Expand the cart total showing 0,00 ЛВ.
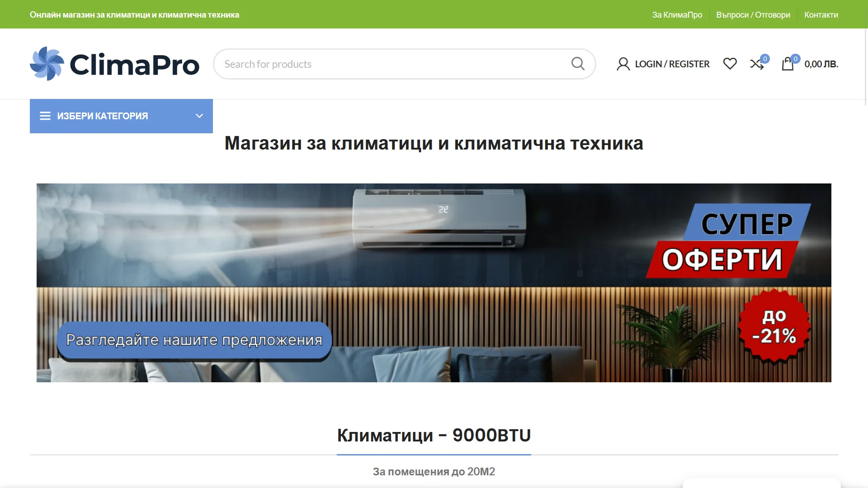The image size is (868, 488). pyautogui.click(x=821, y=64)
